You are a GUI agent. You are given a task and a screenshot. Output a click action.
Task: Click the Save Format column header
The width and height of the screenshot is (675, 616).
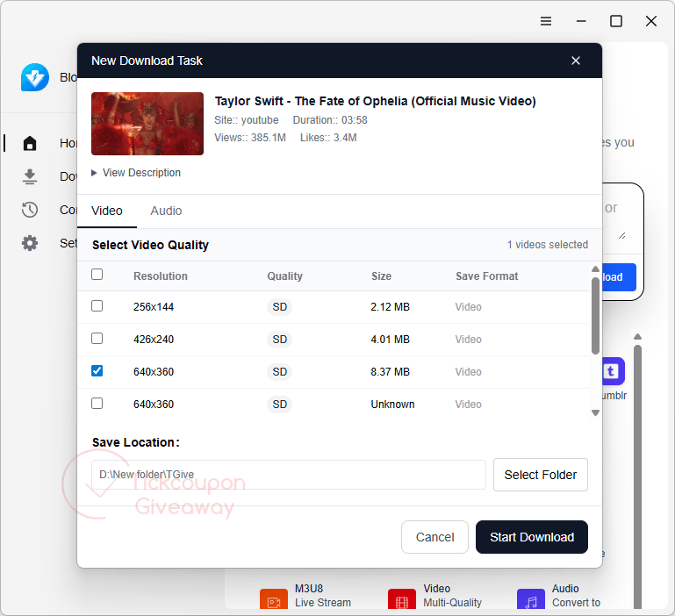click(x=487, y=276)
